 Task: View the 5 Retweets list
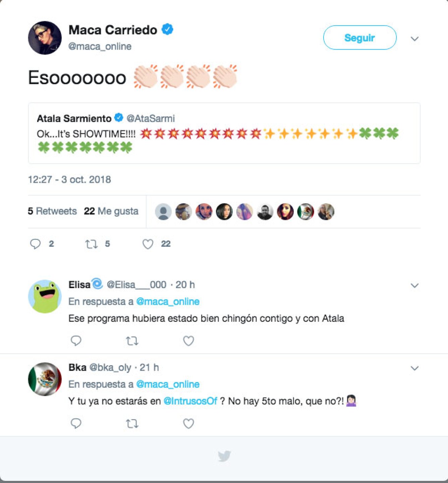click(52, 211)
